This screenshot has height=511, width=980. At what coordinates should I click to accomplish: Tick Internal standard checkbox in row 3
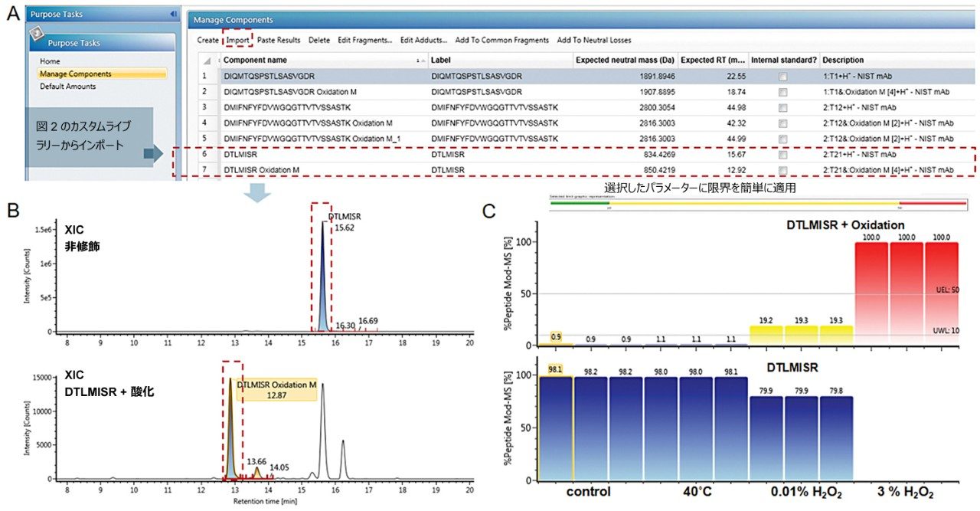[x=782, y=107]
